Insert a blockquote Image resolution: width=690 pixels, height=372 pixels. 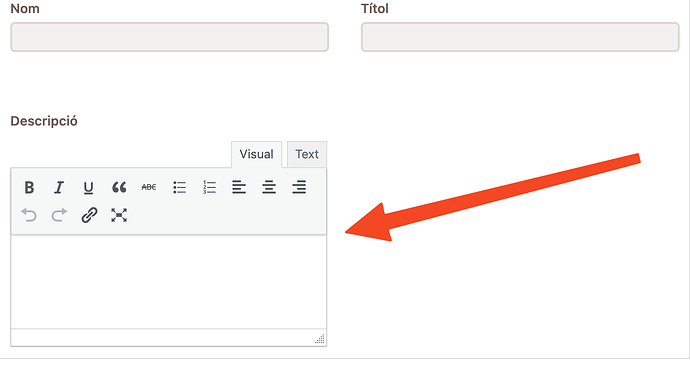click(x=119, y=188)
